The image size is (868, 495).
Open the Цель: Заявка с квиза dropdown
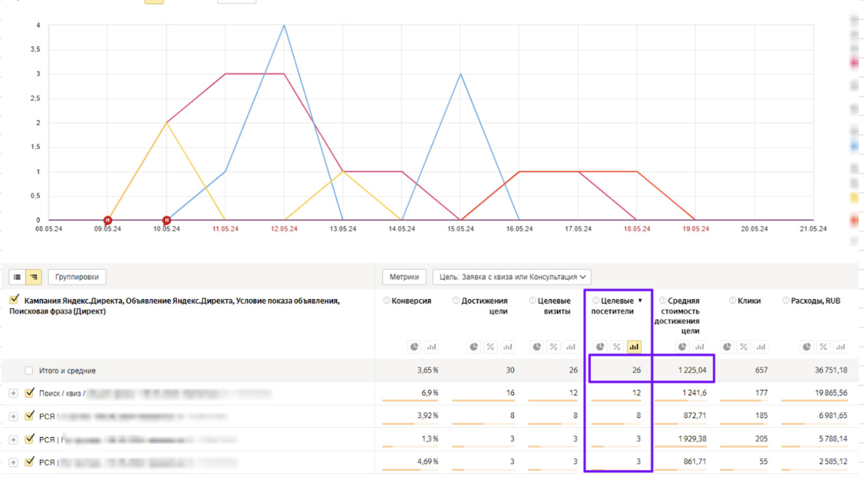tap(511, 277)
